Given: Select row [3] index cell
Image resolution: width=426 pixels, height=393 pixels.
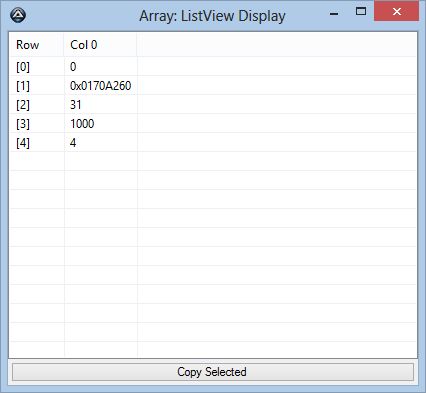Looking at the screenshot, I should point(23,124).
